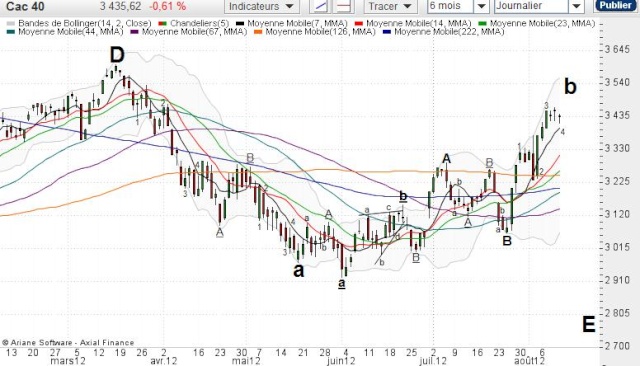This screenshot has width=640, height=366.
Task: Click the 3 645 price axis label
Action: click(x=617, y=49)
